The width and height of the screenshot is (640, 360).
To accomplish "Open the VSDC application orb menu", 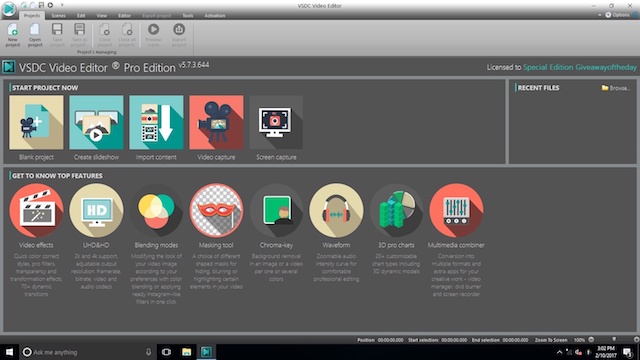I will (x=9, y=9).
